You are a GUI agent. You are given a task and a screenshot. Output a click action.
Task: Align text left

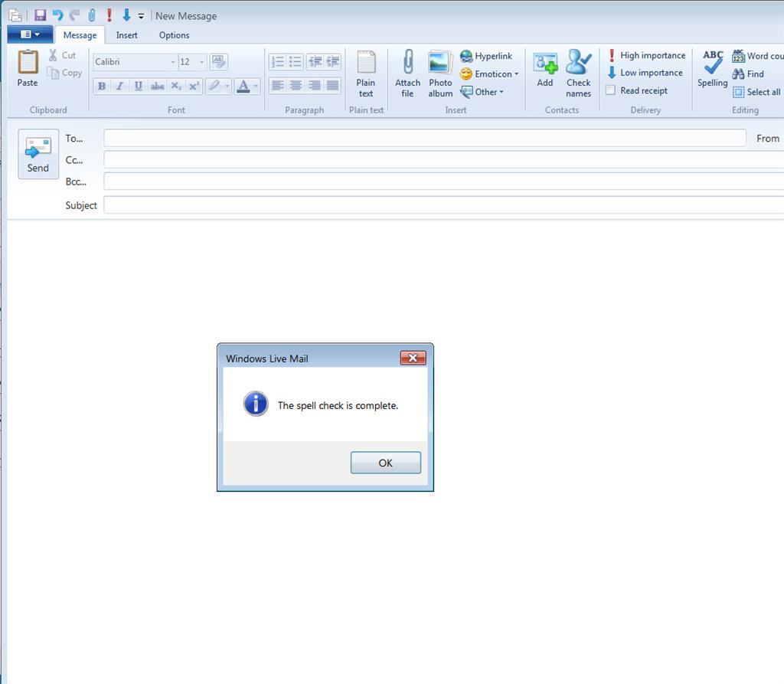pos(277,86)
